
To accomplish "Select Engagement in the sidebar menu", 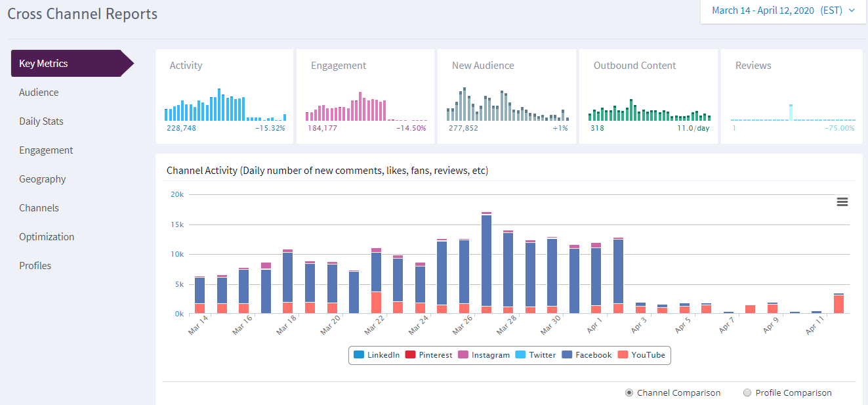I will [46, 150].
